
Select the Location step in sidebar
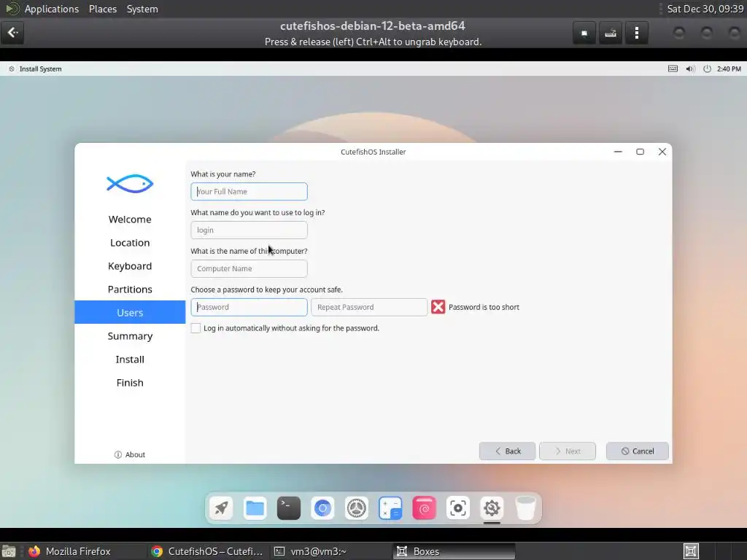[130, 243]
